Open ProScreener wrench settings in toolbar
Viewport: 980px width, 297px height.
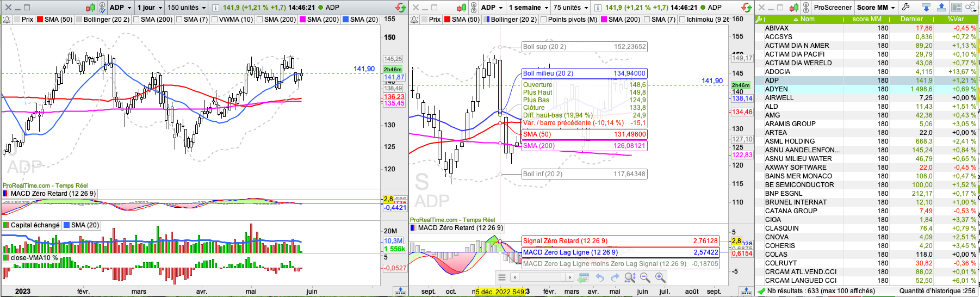point(906,7)
